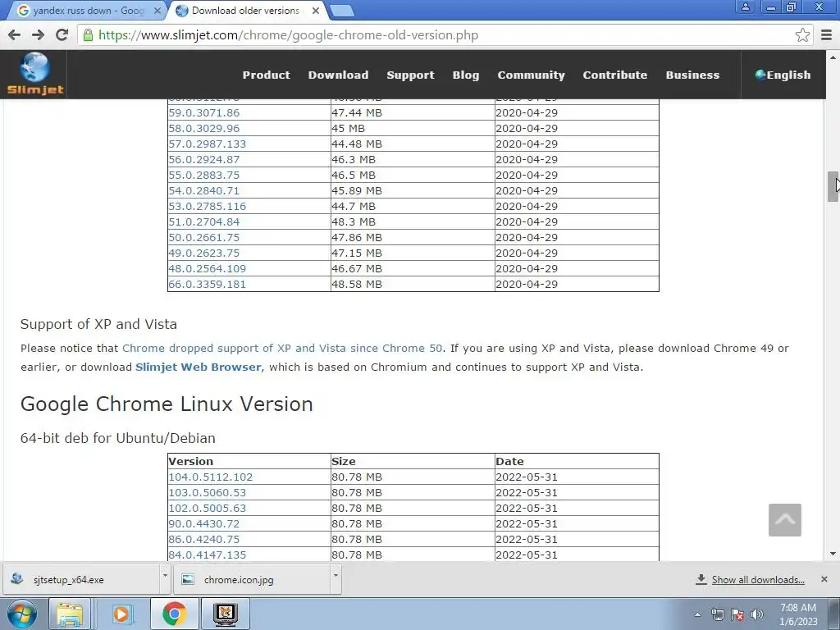
Task: Download Chrome version 54.0.2840.71
Action: coord(204,190)
